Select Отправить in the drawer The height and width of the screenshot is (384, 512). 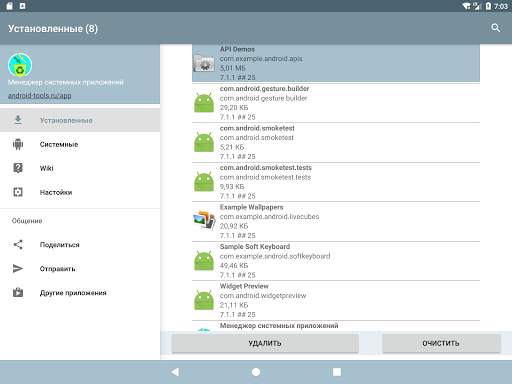coord(80,269)
